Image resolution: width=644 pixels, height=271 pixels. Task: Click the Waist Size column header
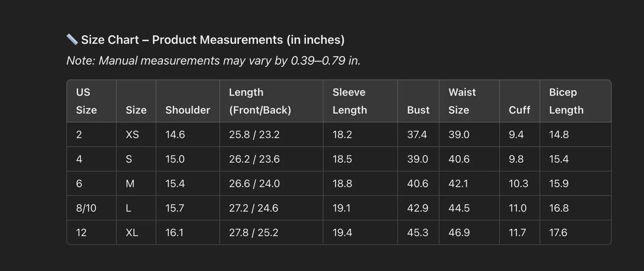click(x=462, y=101)
